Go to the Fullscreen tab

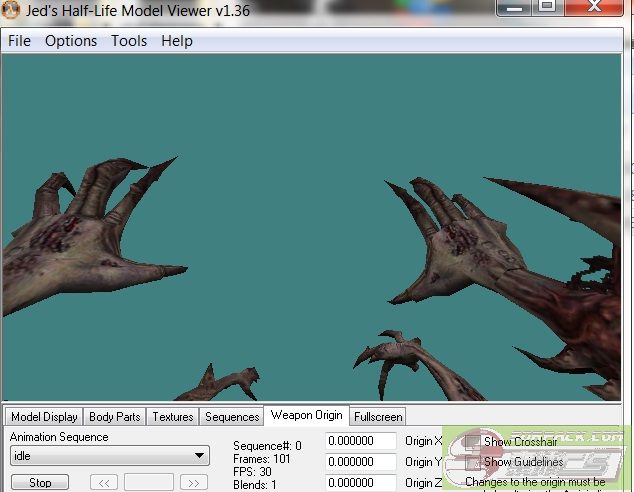point(378,417)
